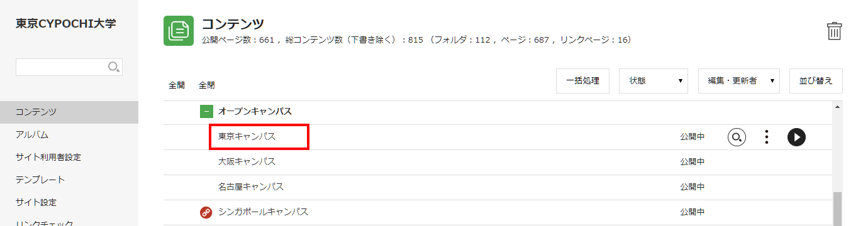Click the search magnifier in sidebar
Viewport: 868px width, 226px height.
114,67
